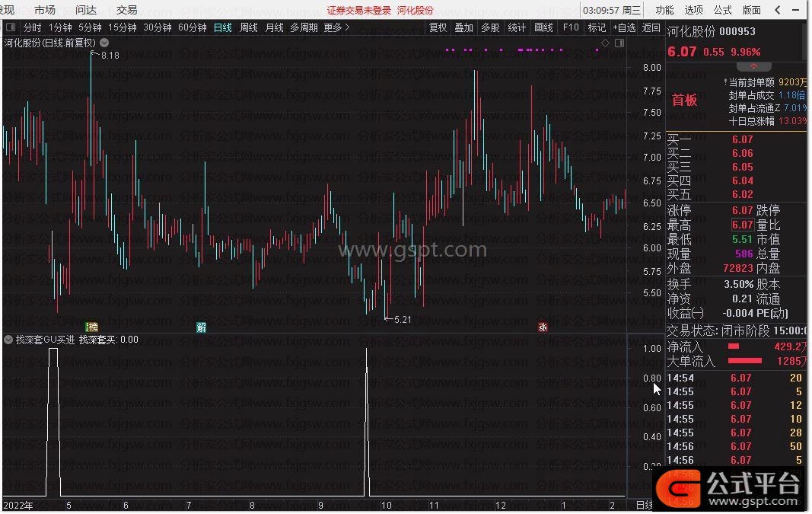
Task: Click the 换手 value 3.50%
Action: tap(738, 285)
